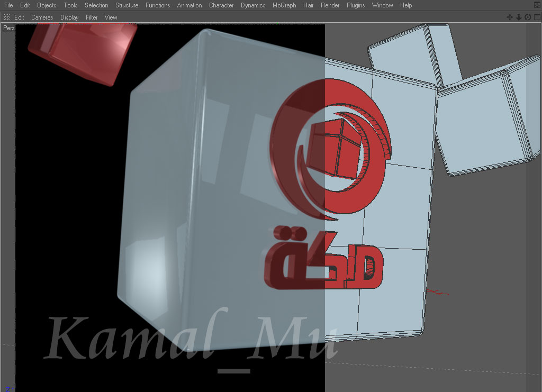This screenshot has width=542, height=392.
Task: Open the Hair menu
Action: point(309,5)
